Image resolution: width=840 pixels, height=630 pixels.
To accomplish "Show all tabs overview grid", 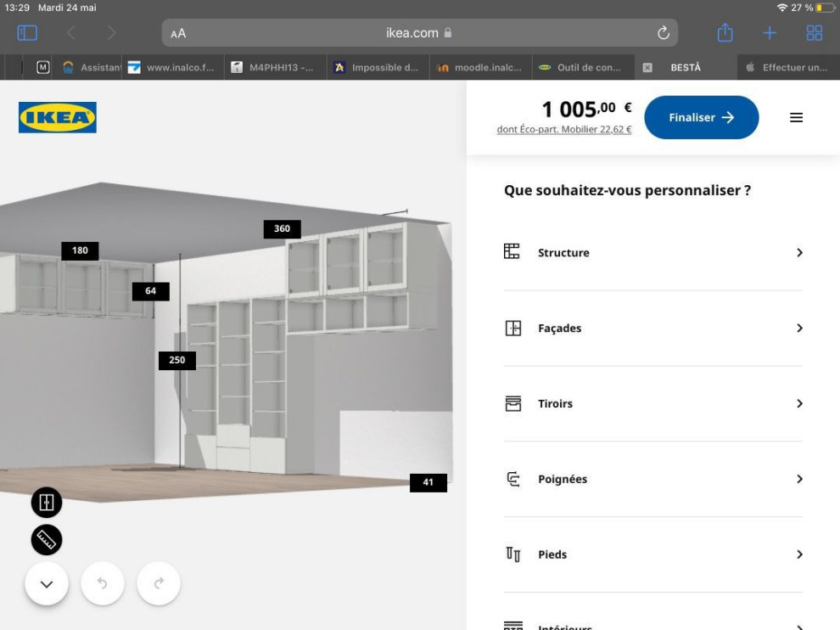I will [x=815, y=33].
